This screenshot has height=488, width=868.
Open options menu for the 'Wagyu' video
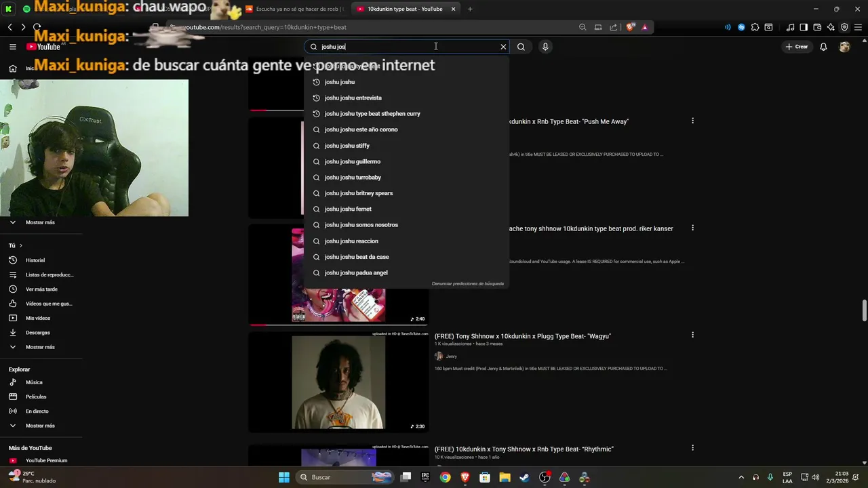pos(692,335)
